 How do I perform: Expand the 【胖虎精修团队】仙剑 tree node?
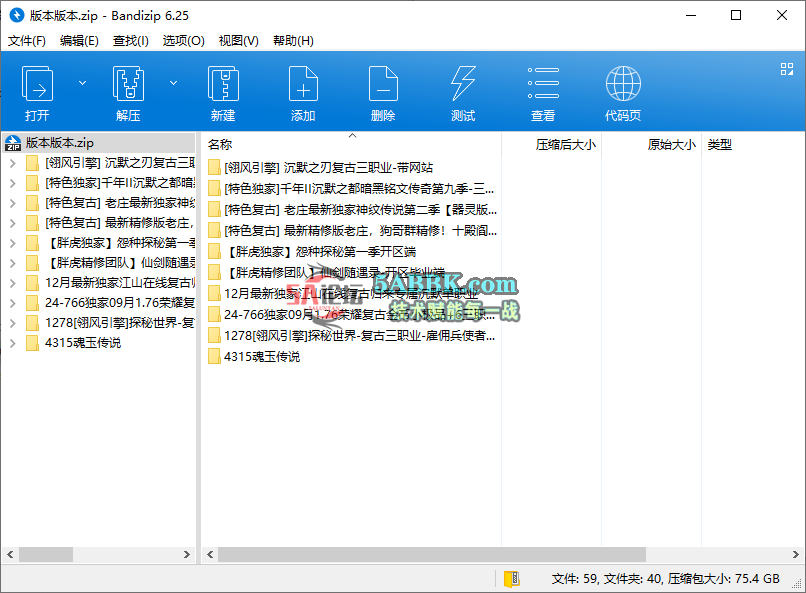tap(13, 263)
